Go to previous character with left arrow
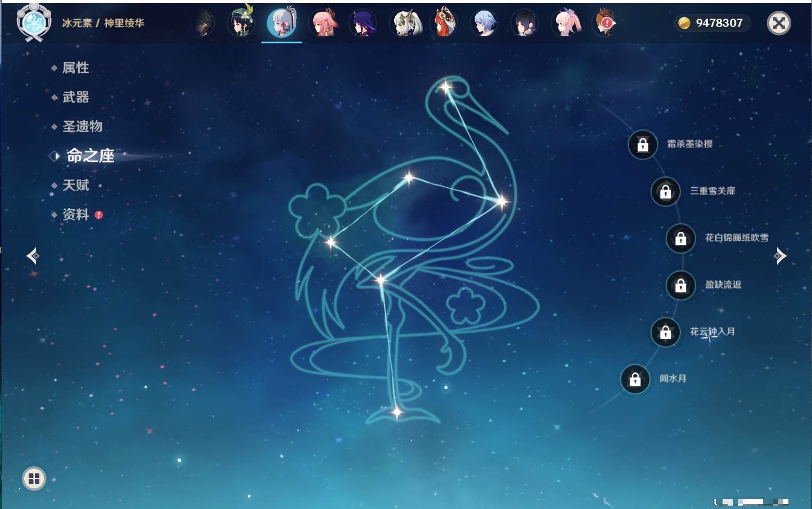812x509 pixels. [33, 256]
